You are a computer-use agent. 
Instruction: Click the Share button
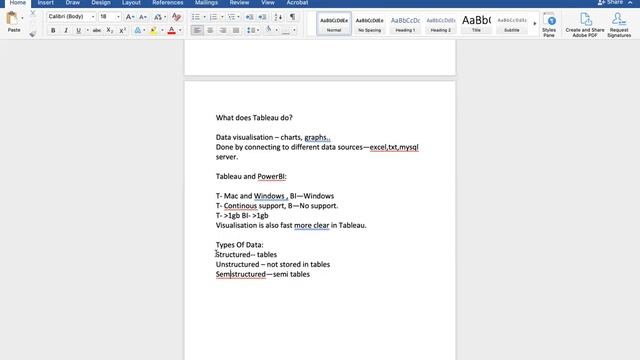[610, 2]
